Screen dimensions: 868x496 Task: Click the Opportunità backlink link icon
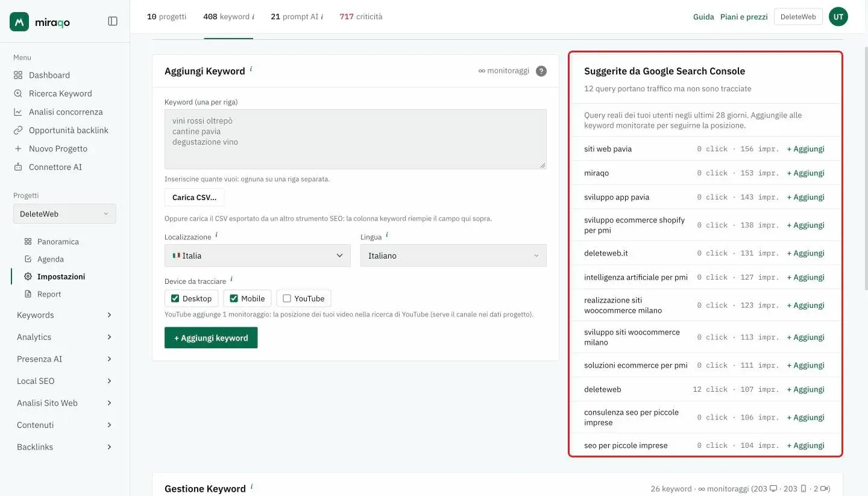[x=18, y=130]
